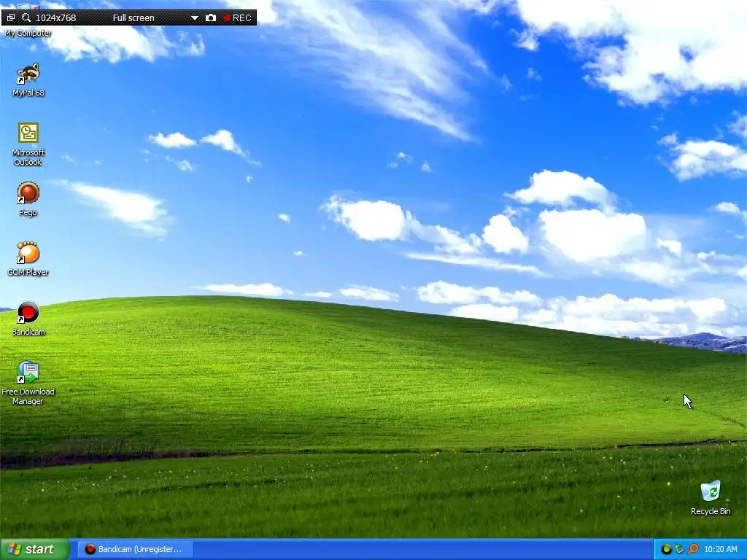Image resolution: width=747 pixels, height=560 pixels.
Task: Click the Full screen label in the Bandicam bar
Action: [133, 18]
